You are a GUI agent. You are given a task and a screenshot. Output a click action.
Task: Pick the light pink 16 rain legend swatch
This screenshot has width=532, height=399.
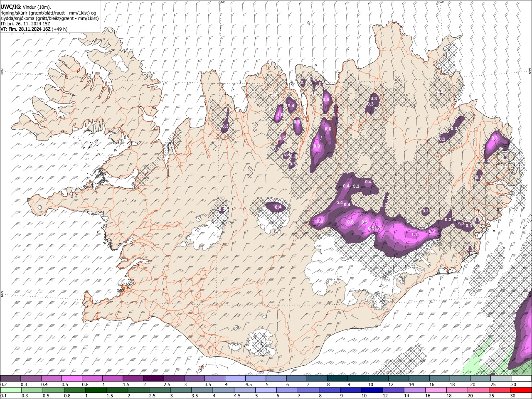(435, 390)
